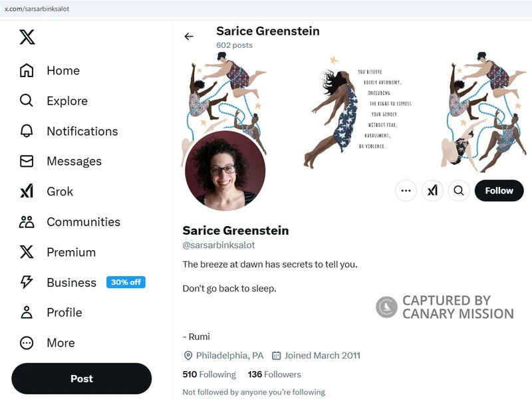Search this profile's posts magnifier button
532x401 pixels.
pos(459,191)
